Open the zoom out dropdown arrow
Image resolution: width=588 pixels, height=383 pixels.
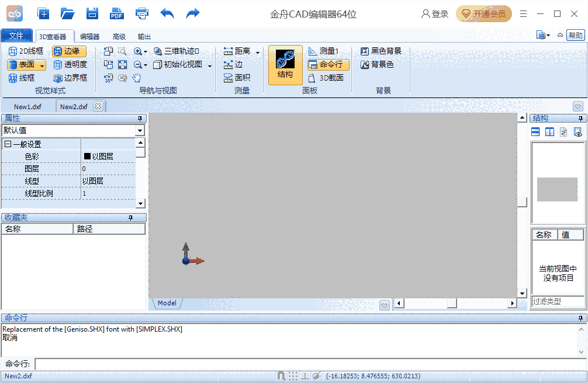click(146, 65)
